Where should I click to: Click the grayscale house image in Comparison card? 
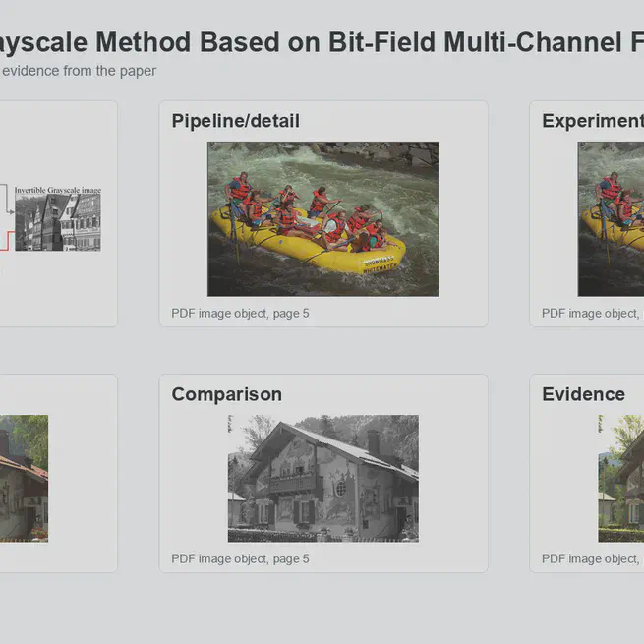323,479
